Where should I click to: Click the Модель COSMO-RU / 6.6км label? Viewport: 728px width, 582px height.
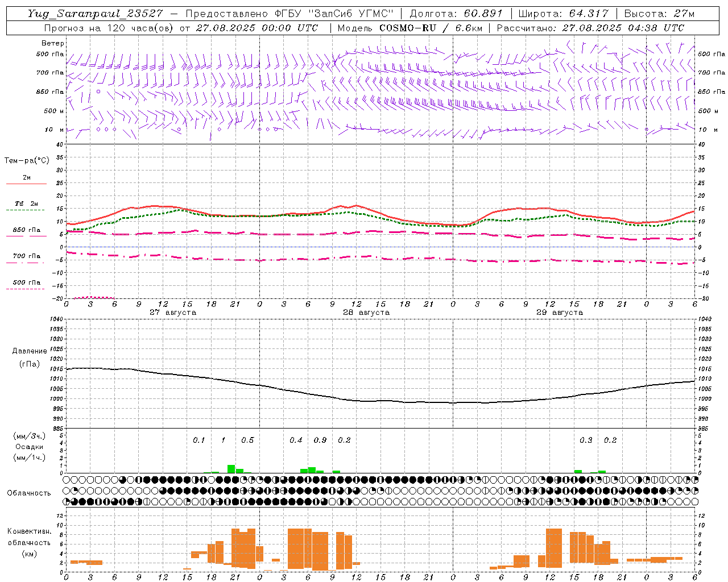click(409, 28)
